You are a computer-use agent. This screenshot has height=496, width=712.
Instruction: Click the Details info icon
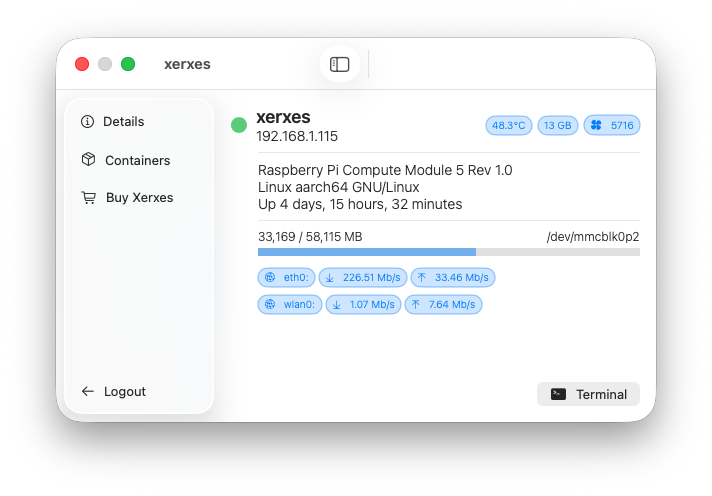[x=87, y=122]
